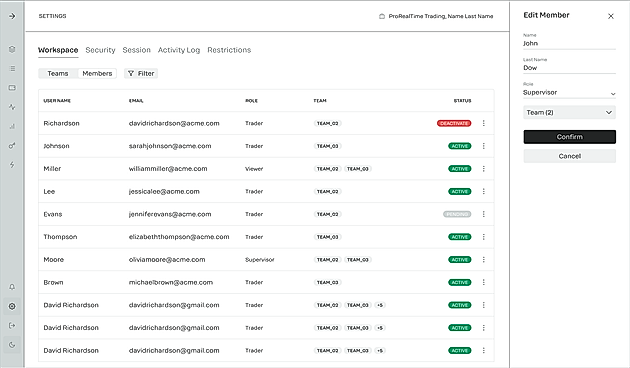
Task: Click the Supervisor role in Moore row
Action: click(260, 260)
